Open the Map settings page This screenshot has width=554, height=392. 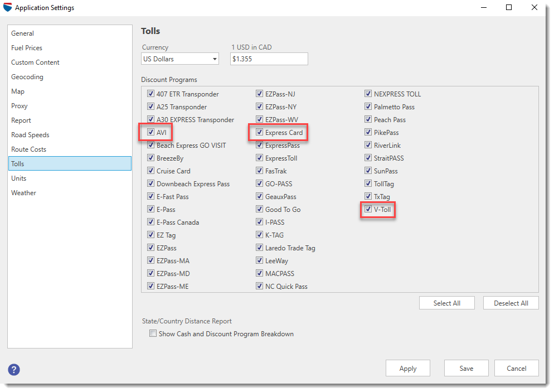pyautogui.click(x=70, y=91)
